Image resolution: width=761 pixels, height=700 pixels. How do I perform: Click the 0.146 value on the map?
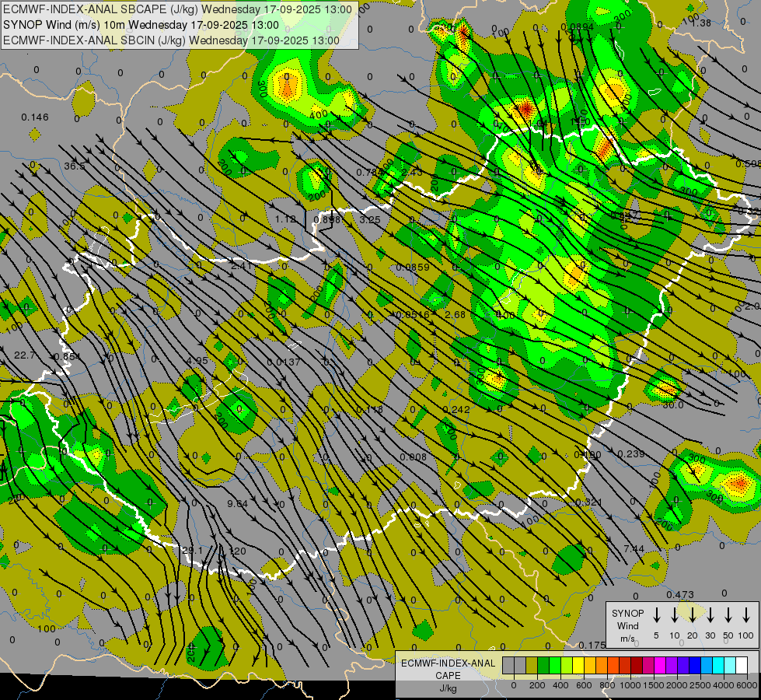point(35,117)
